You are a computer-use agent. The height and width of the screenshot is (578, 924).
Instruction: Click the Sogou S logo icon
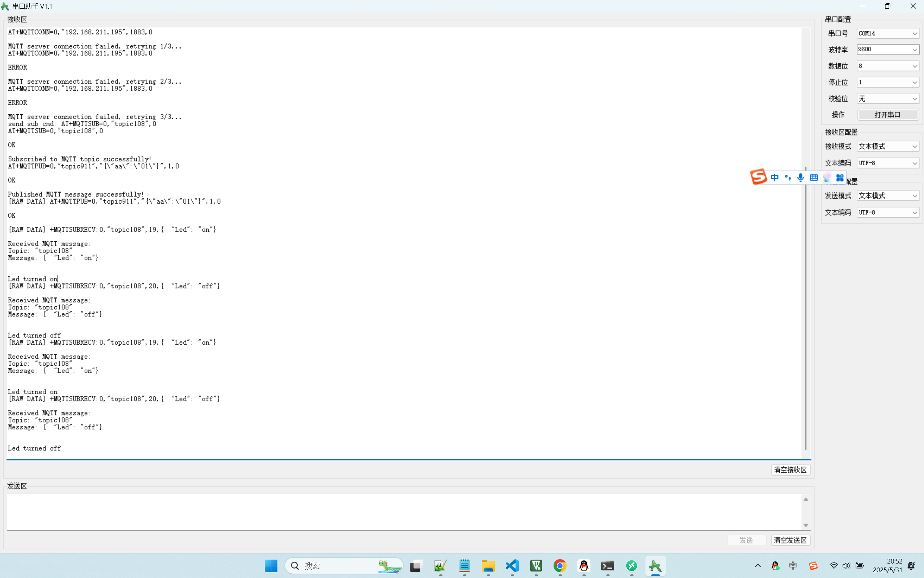tap(758, 177)
